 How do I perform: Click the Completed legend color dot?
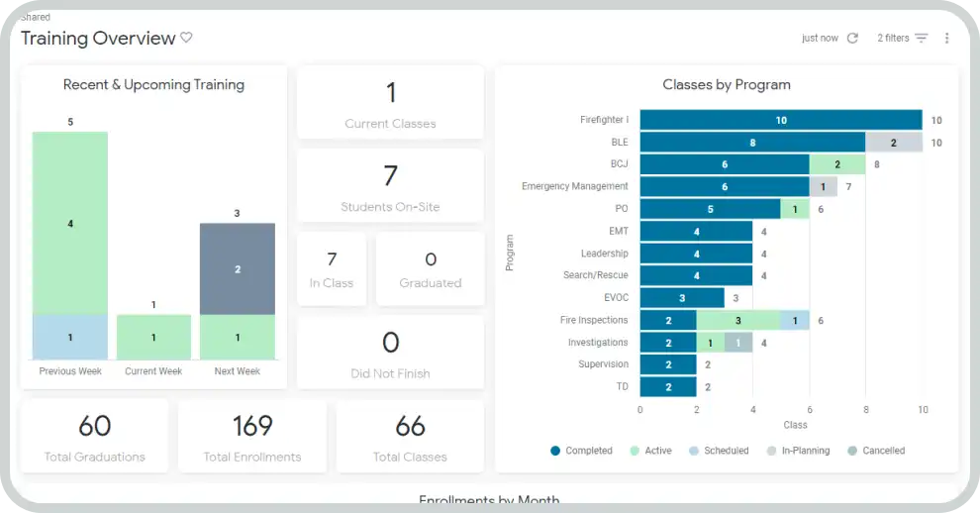(555, 451)
